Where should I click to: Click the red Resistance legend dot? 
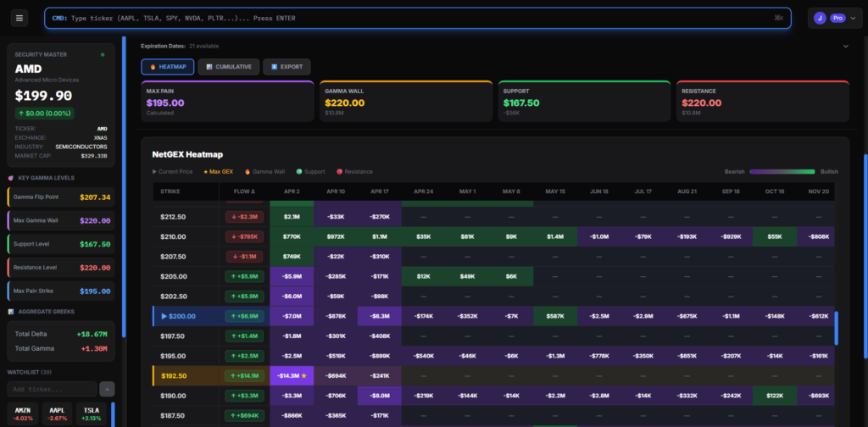click(x=339, y=171)
